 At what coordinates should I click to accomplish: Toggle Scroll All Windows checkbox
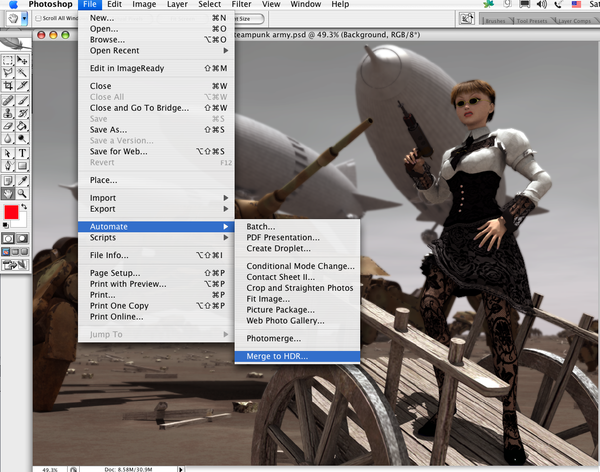click(38, 18)
